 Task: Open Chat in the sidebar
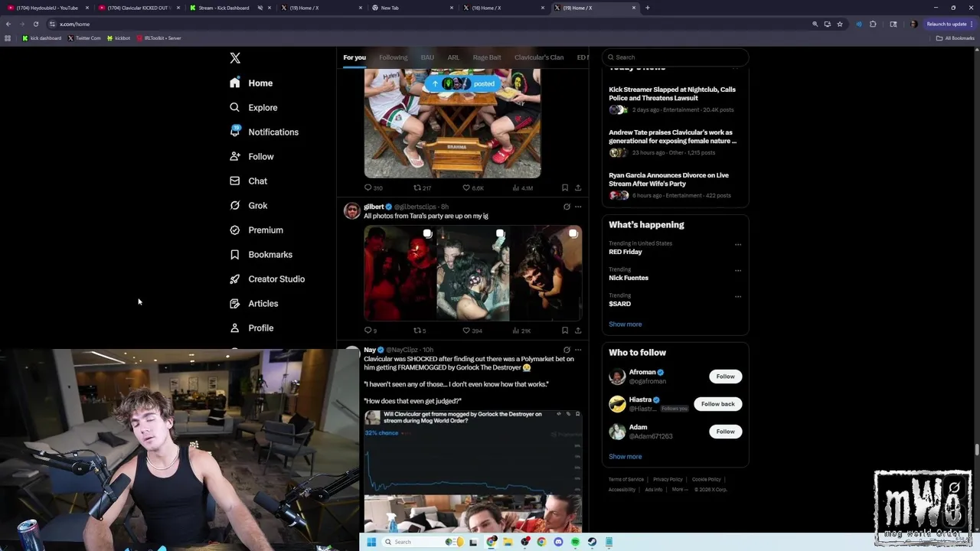(248, 181)
